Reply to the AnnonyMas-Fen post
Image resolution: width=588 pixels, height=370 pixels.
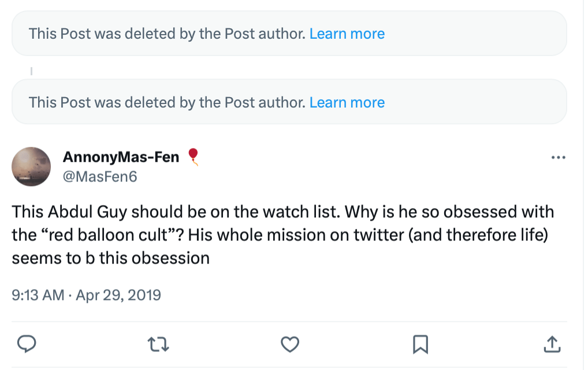(27, 345)
